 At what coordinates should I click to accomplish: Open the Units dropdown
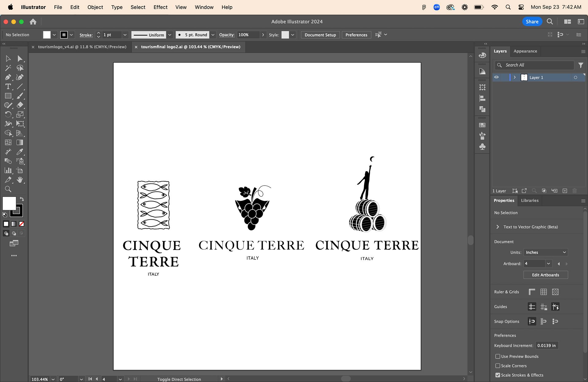point(546,252)
